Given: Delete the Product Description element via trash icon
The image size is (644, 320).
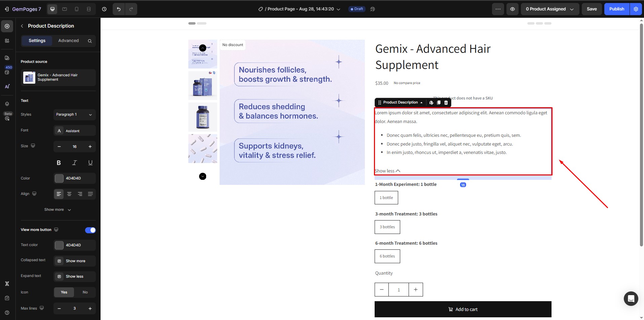Looking at the screenshot, I should [x=446, y=103].
